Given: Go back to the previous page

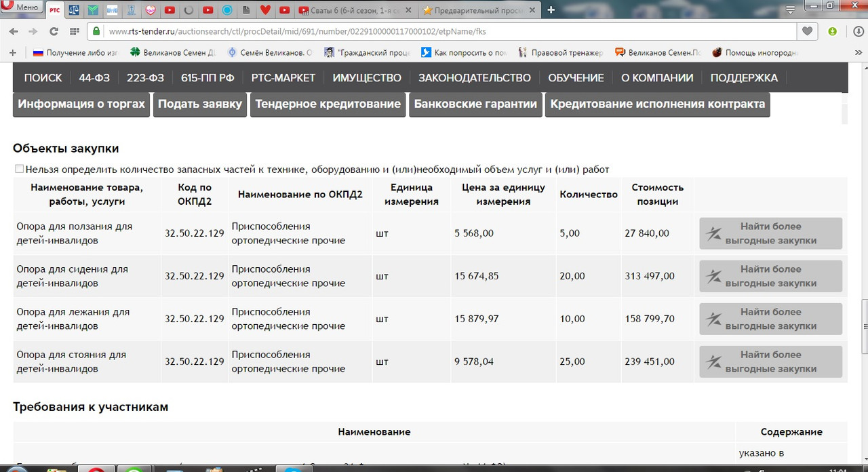Looking at the screenshot, I should (x=14, y=31).
